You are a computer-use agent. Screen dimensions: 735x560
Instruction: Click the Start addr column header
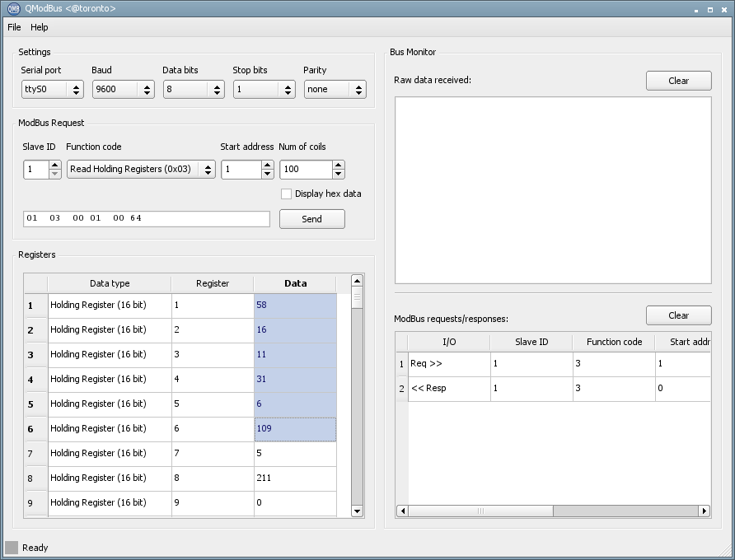click(x=683, y=342)
